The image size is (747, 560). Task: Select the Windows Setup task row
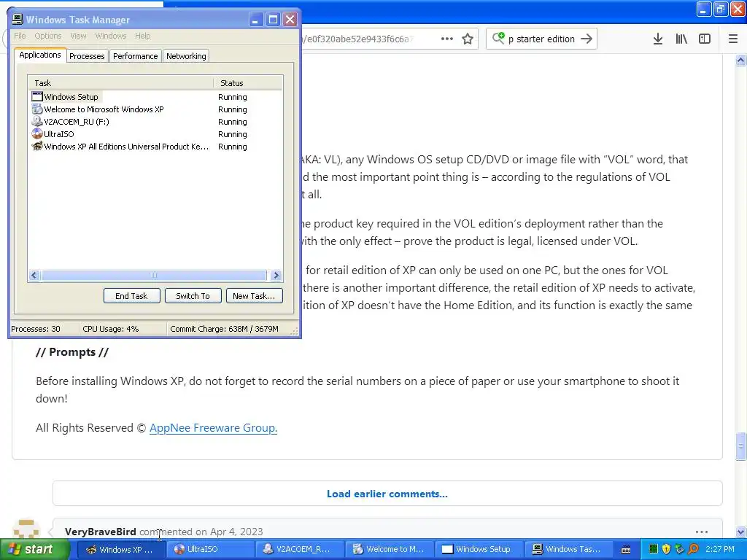155,97
